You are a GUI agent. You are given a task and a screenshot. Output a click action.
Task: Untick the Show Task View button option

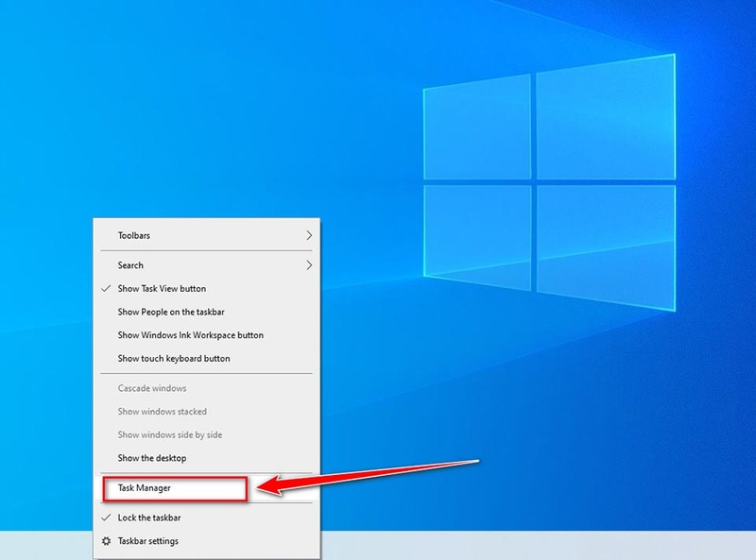tap(206, 288)
